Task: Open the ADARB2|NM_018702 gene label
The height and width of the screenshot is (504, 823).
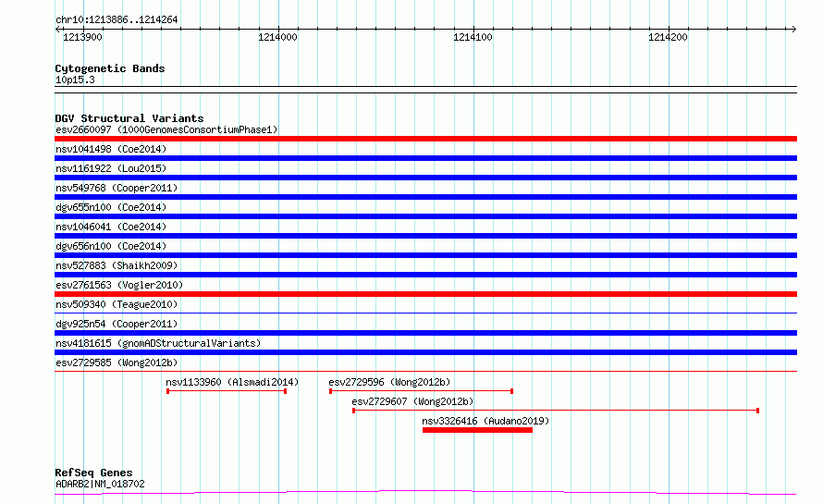Action: coord(100,484)
